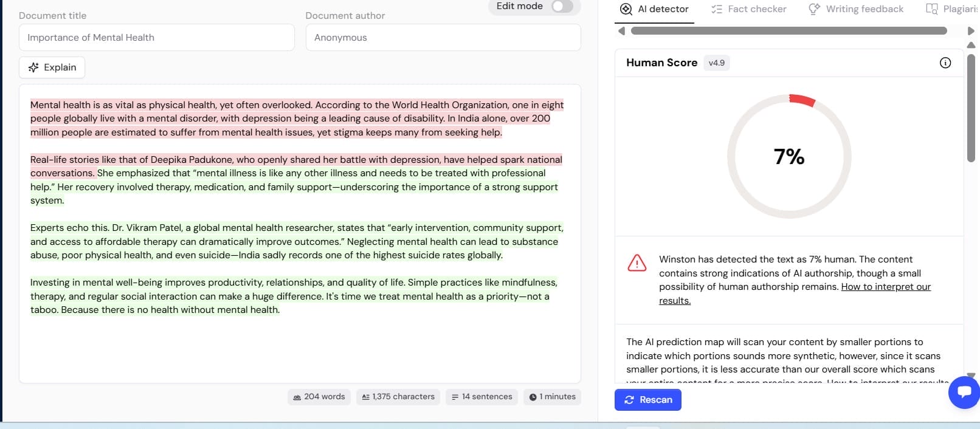Screen dimensions: 980x429
Task: Click the Explain button
Action: [x=52, y=67]
